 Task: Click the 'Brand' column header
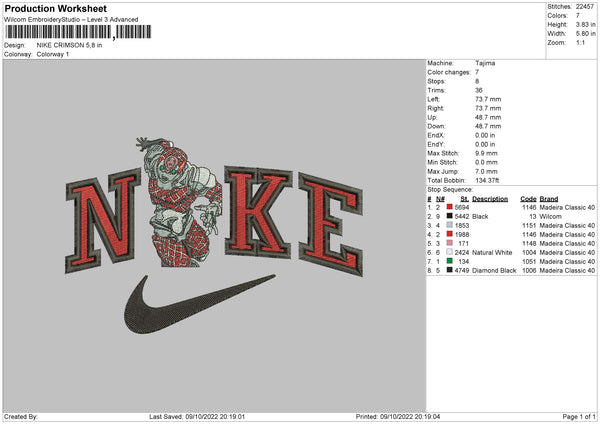pos(549,199)
